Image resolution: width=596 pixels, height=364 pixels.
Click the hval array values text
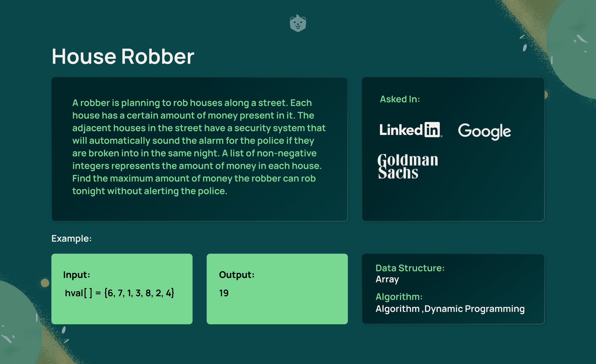(119, 293)
